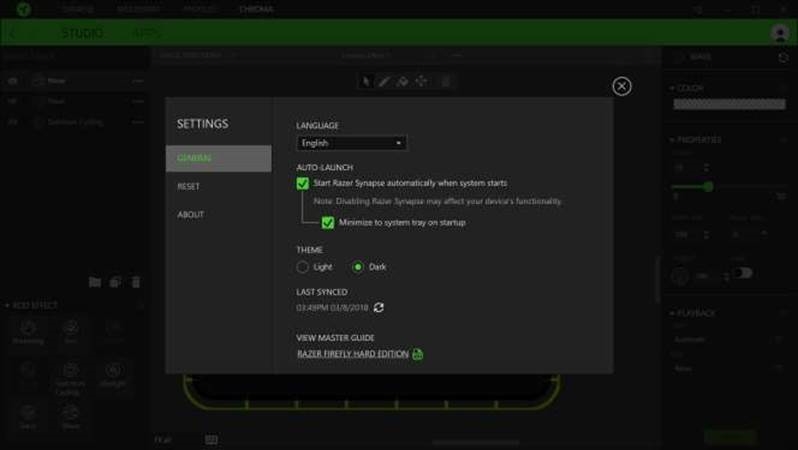The height and width of the screenshot is (450, 798).
Task: Select the General settings tab
Action: [x=218, y=158]
